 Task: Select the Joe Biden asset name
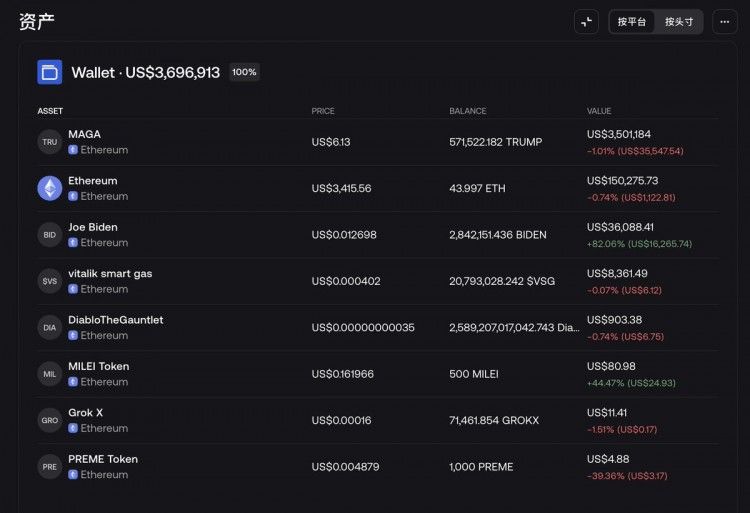click(93, 227)
